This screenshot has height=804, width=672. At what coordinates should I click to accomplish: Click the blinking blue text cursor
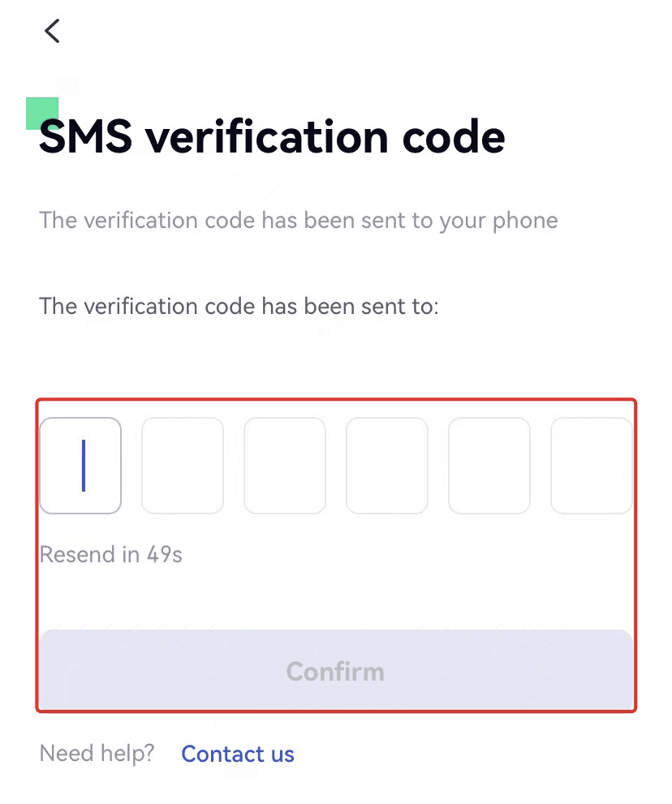[84, 466]
